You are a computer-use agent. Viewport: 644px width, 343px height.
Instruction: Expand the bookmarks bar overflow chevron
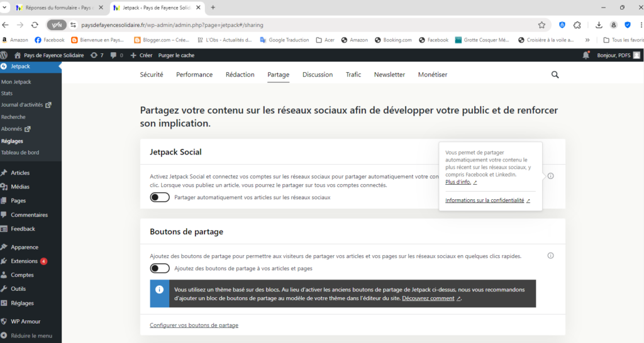point(587,40)
